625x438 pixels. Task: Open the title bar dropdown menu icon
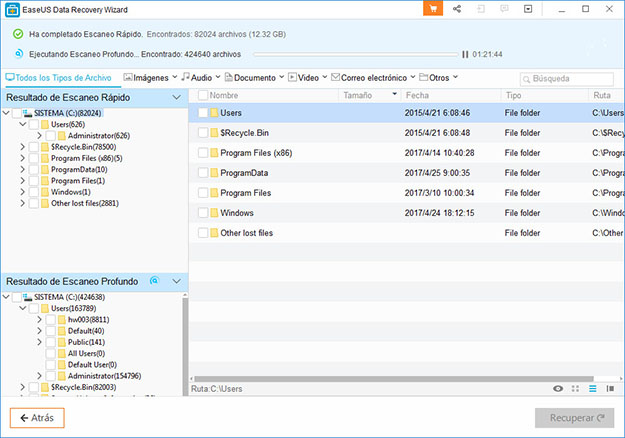[x=528, y=9]
